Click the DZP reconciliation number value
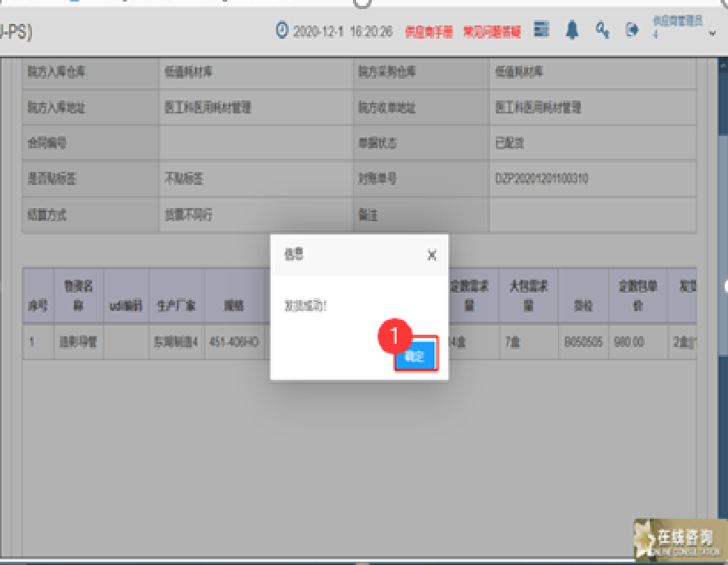 click(542, 178)
